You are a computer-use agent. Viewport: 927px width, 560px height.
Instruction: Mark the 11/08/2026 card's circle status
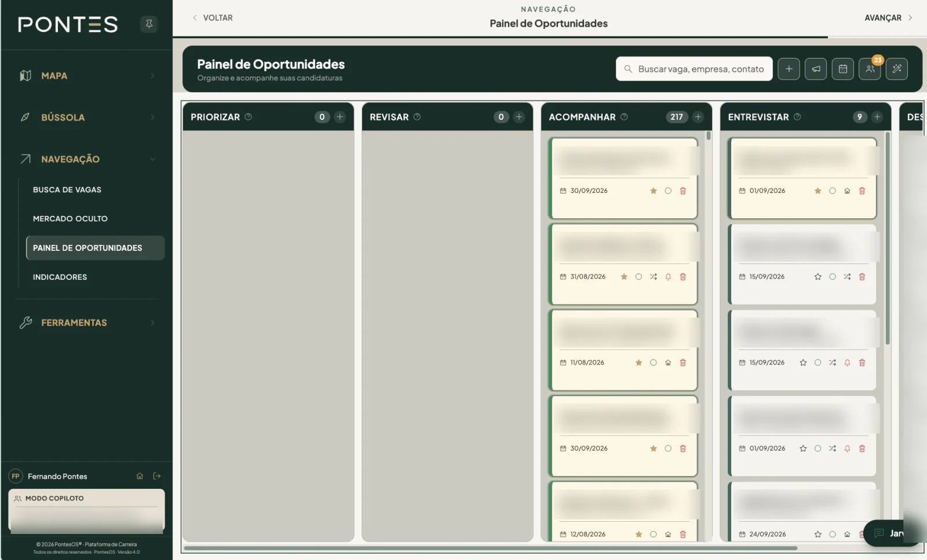[x=654, y=363]
